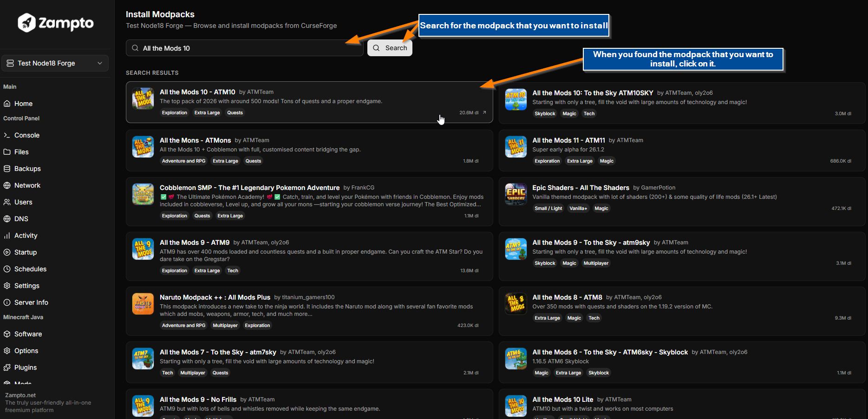Screen dimensions: 868x419
Task: Click the modpack search input field
Action: pos(244,48)
